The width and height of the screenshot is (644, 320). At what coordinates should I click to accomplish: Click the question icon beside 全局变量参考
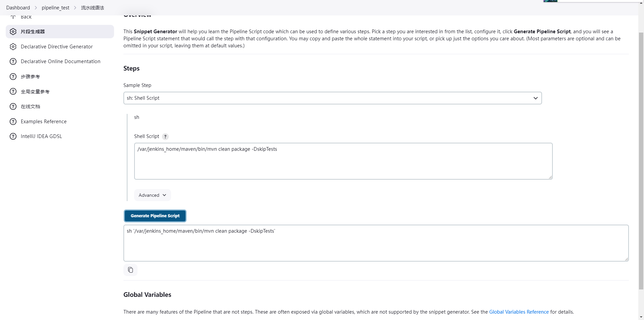click(x=13, y=91)
